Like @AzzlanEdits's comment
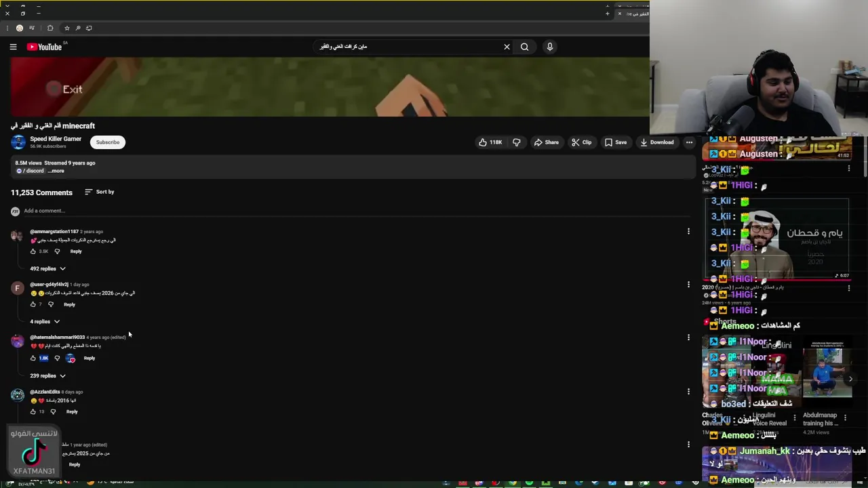The image size is (868, 488). pos(33,411)
